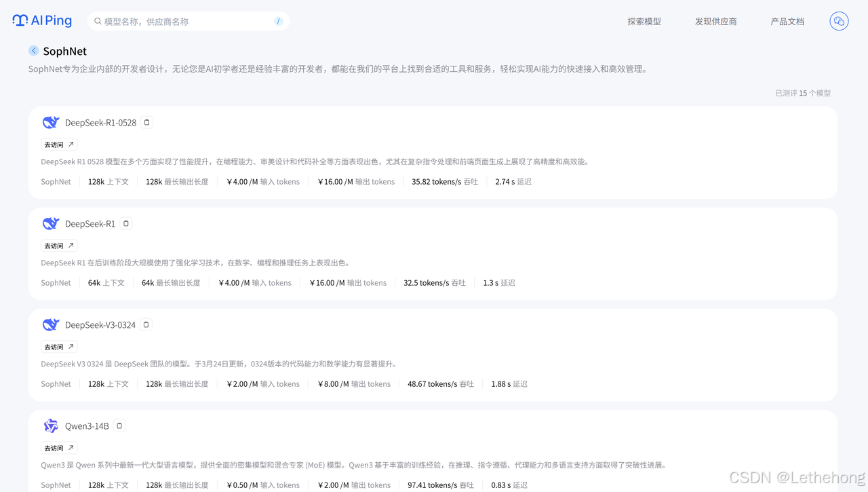Click the 2.74 s latency value
Image resolution: width=868 pixels, height=492 pixels.
513,182
